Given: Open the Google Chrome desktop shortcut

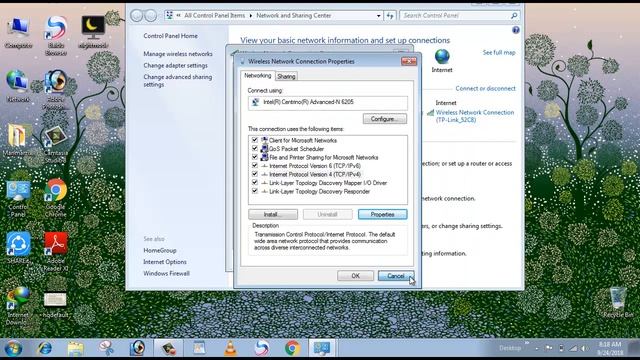Looking at the screenshot, I should 56,197.
